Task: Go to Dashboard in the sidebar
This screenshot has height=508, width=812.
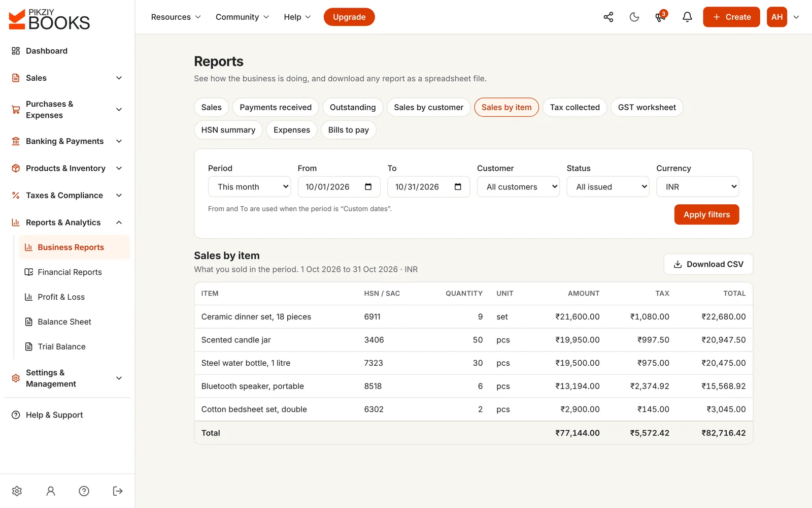Action: 67,51
